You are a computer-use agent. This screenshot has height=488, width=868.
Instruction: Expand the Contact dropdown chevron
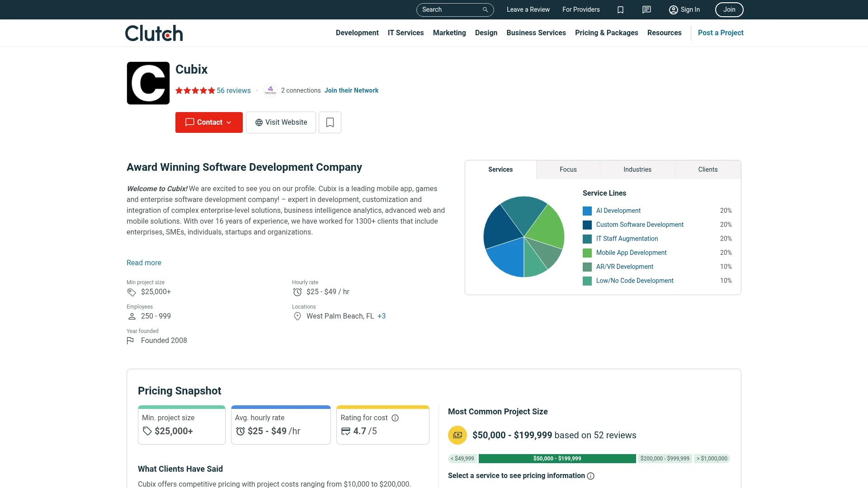pyautogui.click(x=229, y=122)
